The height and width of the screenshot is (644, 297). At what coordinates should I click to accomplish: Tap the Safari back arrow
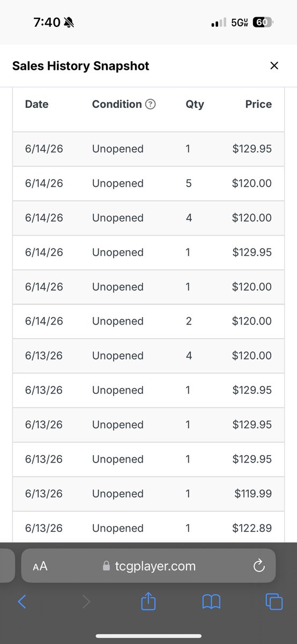coord(22,602)
